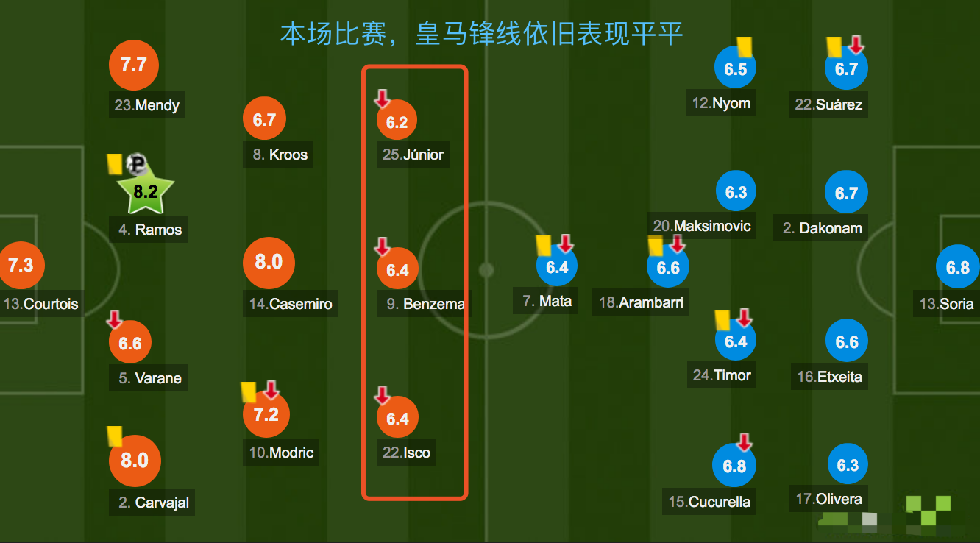Click the yellow card beside Modric's rating
Viewport: 980px width, 543px height.
coord(249,392)
